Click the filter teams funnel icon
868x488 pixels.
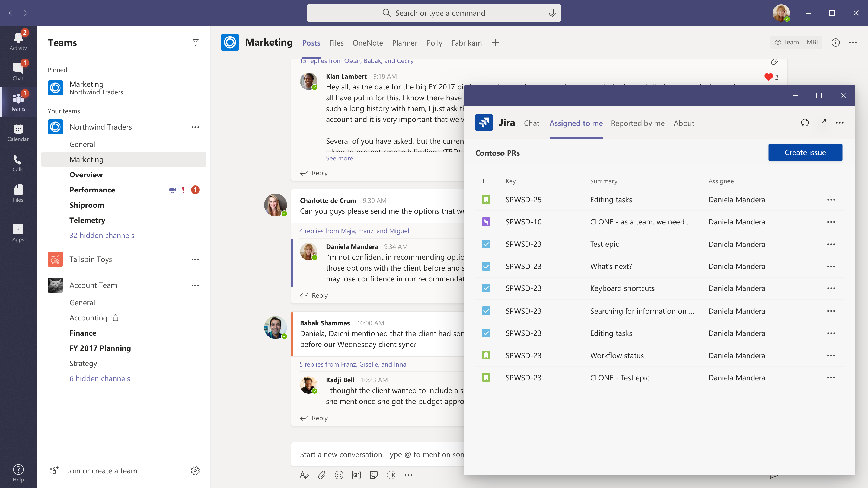[195, 43]
